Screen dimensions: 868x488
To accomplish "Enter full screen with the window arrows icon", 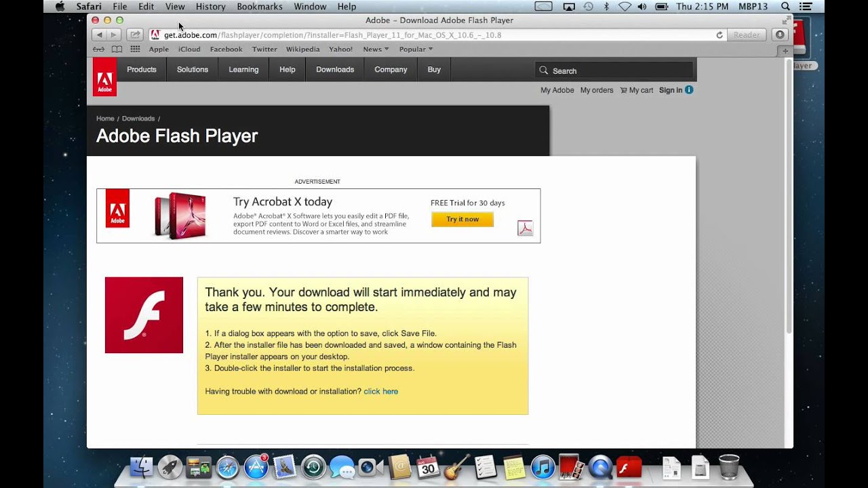I will click(x=785, y=20).
